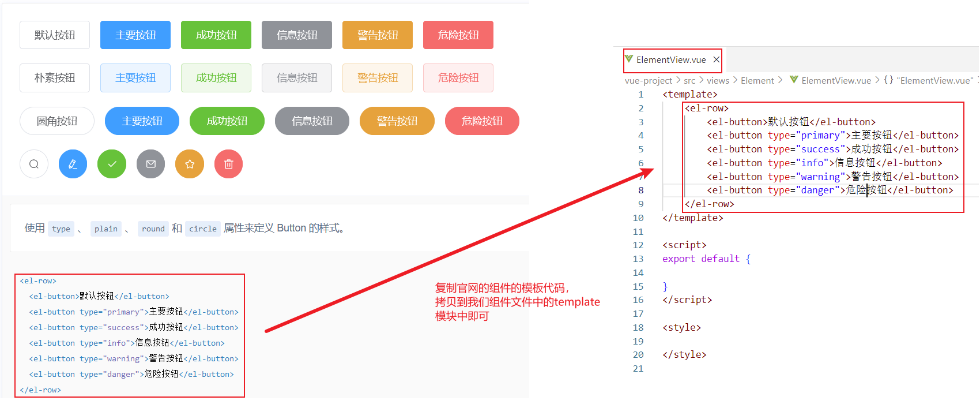Open the views folder breadcrumb
980x404 pixels.
[x=718, y=81]
